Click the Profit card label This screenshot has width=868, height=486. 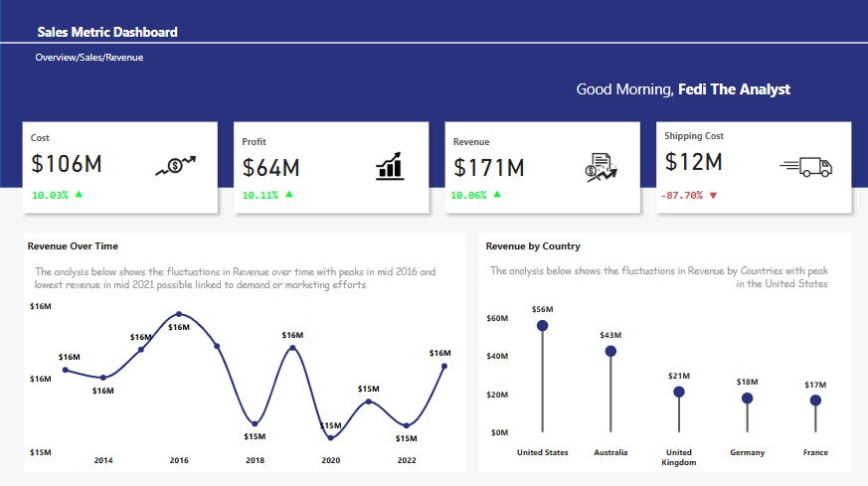click(254, 142)
